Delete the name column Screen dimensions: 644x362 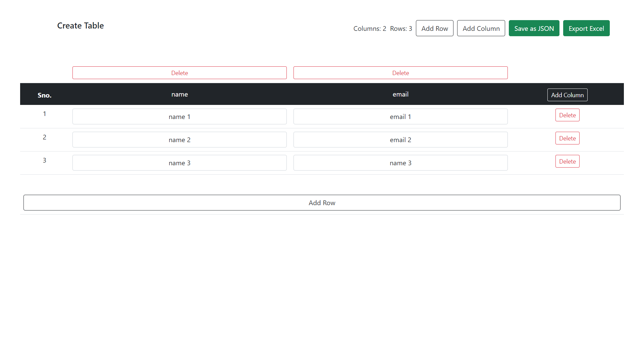(179, 73)
